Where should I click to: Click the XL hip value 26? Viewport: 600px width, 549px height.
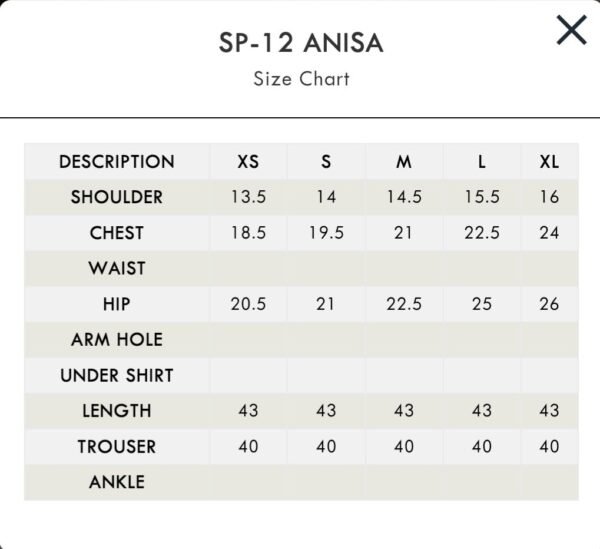pyautogui.click(x=549, y=304)
